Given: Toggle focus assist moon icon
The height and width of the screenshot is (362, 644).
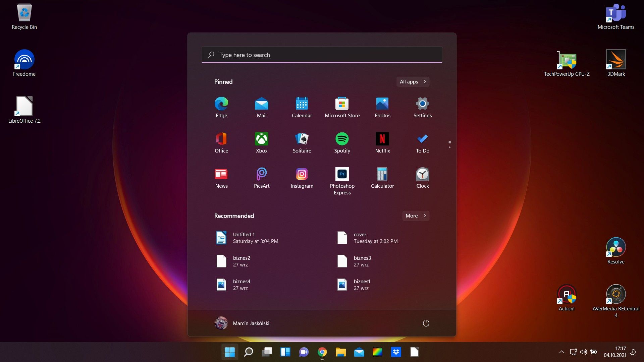Looking at the screenshot, I should pyautogui.click(x=633, y=352).
